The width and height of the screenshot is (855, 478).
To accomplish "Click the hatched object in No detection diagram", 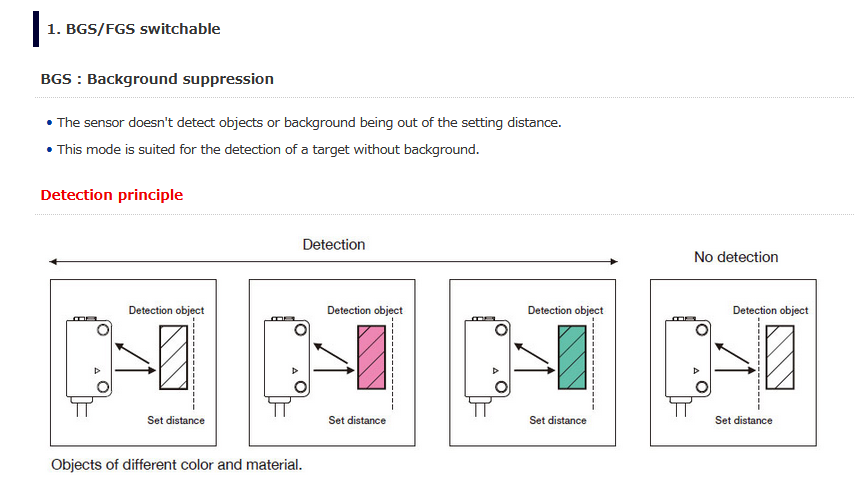I will [780, 357].
